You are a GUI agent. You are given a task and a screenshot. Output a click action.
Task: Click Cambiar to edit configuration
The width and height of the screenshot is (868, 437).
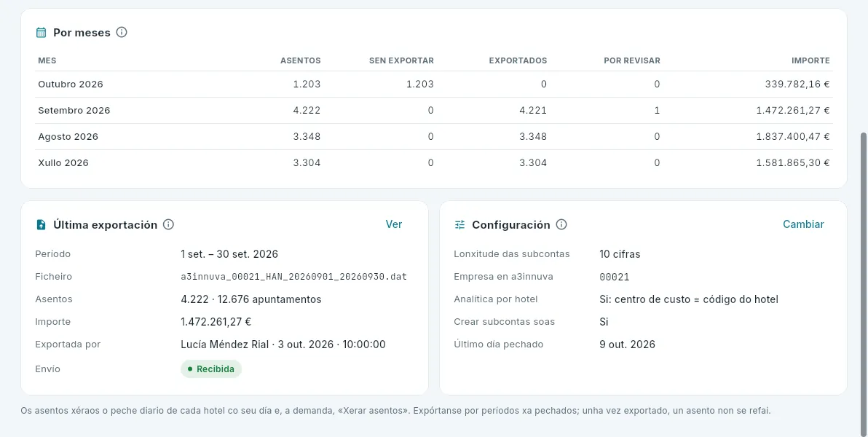(x=803, y=224)
